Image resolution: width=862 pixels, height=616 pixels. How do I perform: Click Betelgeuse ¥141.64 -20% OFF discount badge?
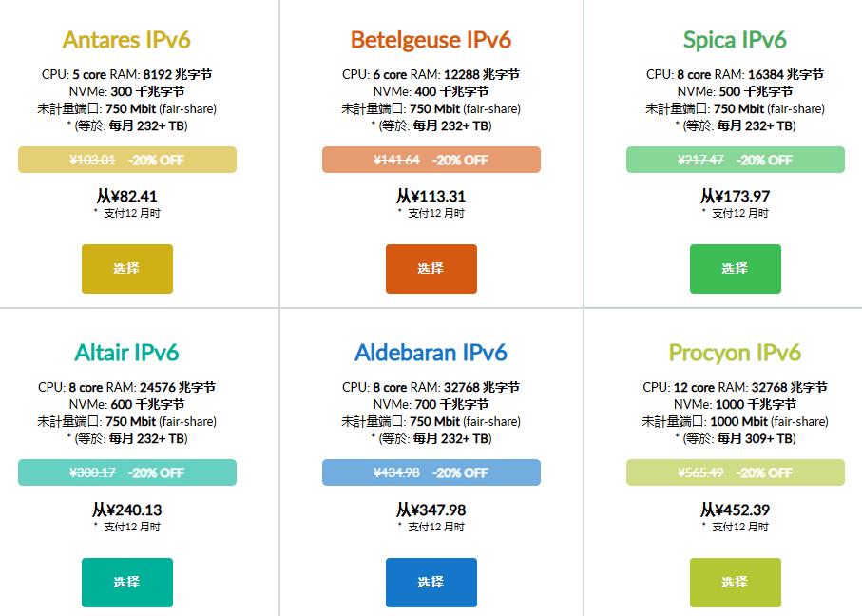[x=431, y=160]
